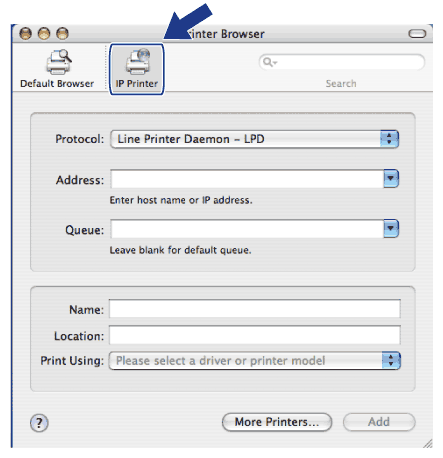
Task: Open the search magnifier options
Action: pyautogui.click(x=269, y=62)
